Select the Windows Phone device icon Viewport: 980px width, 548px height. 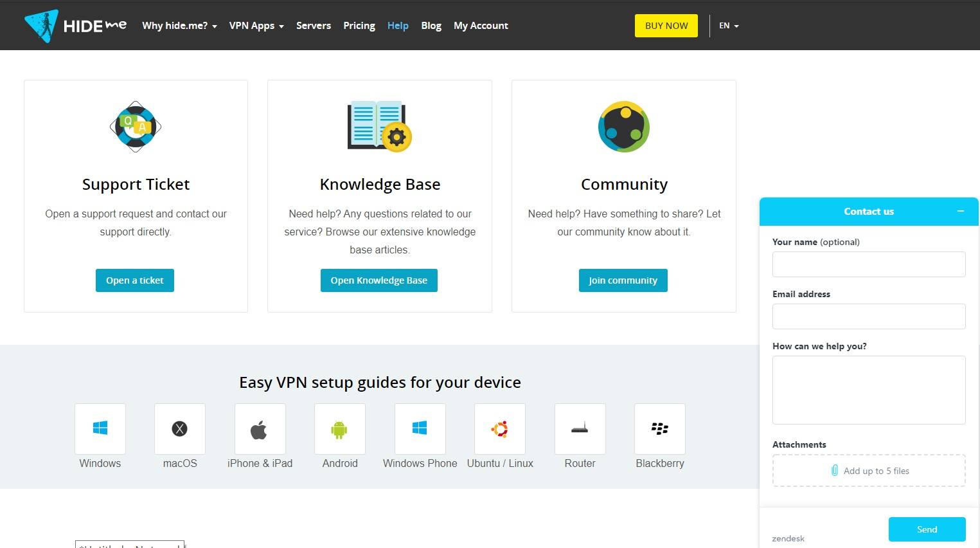coord(420,428)
